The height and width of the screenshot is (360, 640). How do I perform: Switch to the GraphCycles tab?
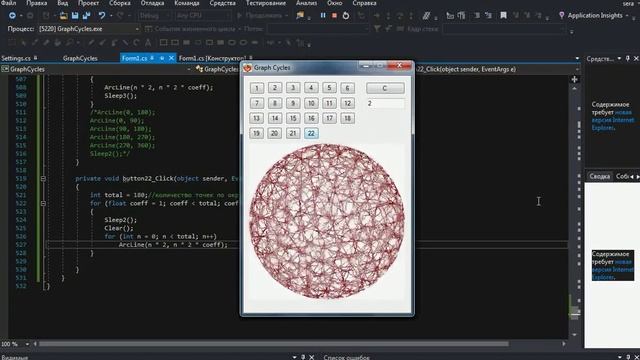80,58
